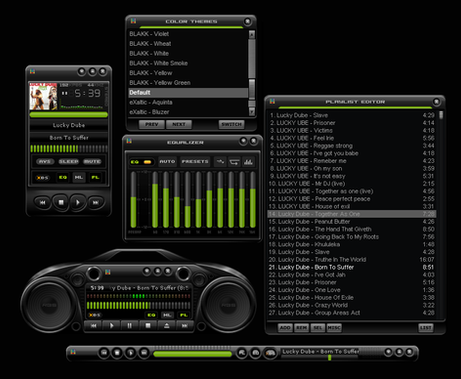Click the zigzag line icon in Equalizer toolbar
The image size is (461, 379).
click(220, 162)
